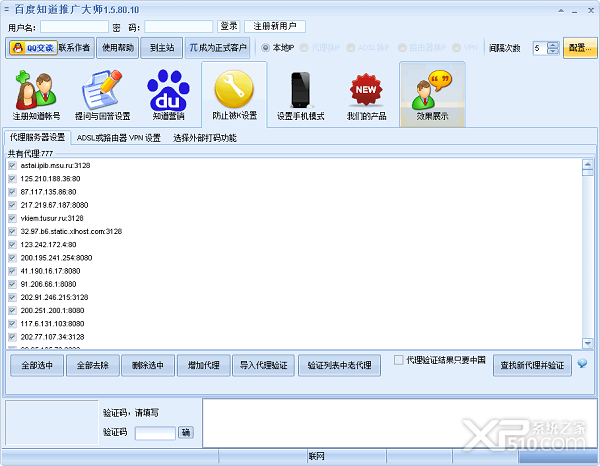The image size is (600, 466).
Task: Switch to ADSL或路由器 VPN 设置 tab
Action: pyautogui.click(x=119, y=138)
